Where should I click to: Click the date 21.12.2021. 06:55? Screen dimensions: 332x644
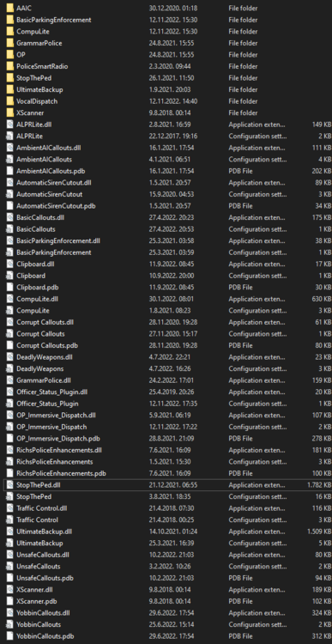tap(173, 485)
